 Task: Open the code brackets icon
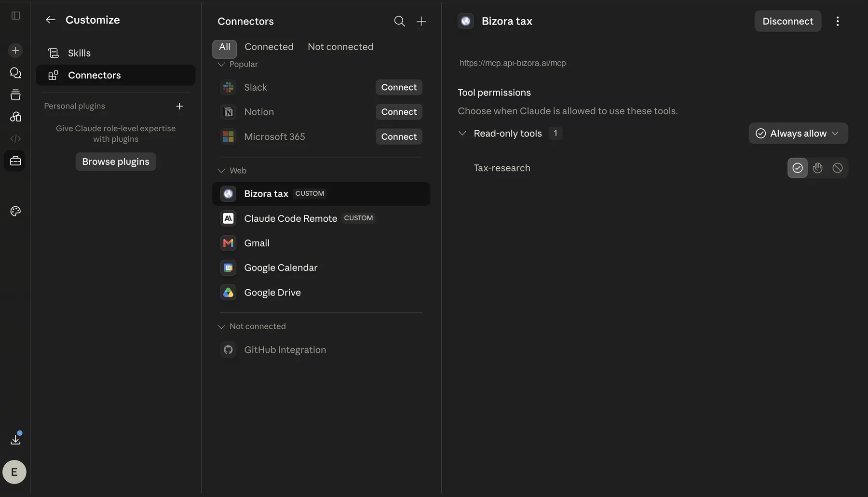(15, 139)
